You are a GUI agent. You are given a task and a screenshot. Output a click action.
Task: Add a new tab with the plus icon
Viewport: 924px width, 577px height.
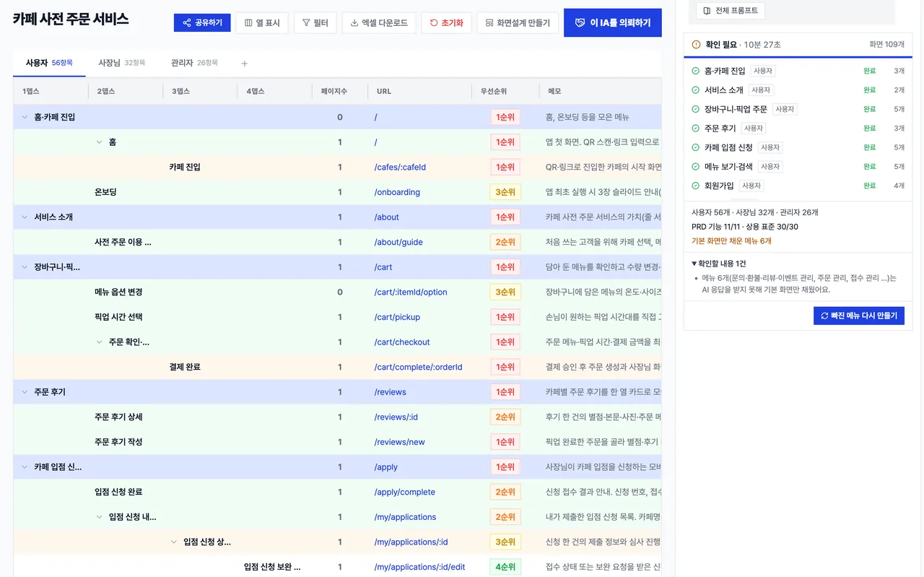tap(244, 64)
